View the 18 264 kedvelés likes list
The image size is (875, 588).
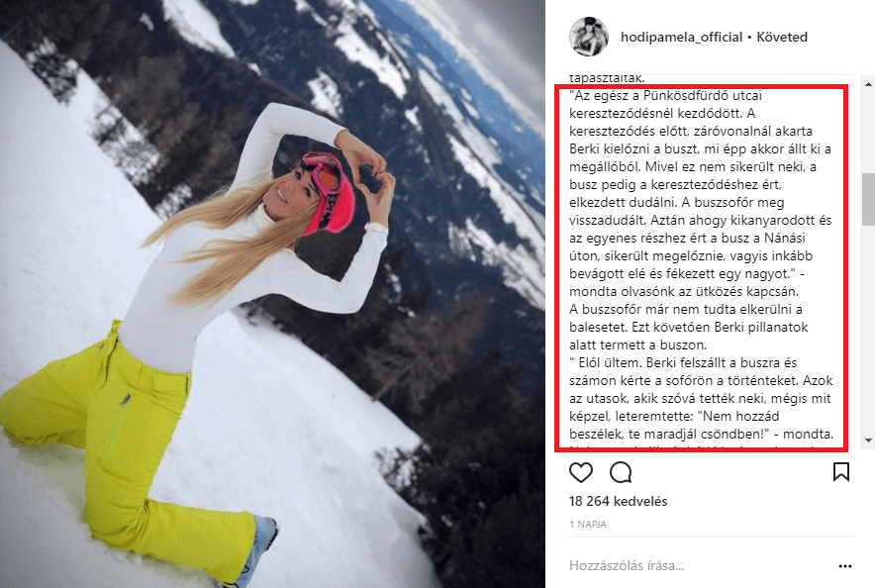(618, 501)
